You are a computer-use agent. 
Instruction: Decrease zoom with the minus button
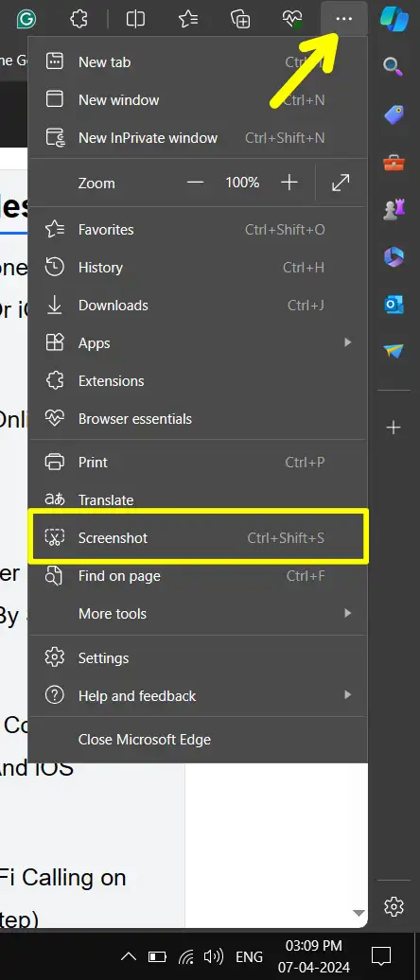196,183
